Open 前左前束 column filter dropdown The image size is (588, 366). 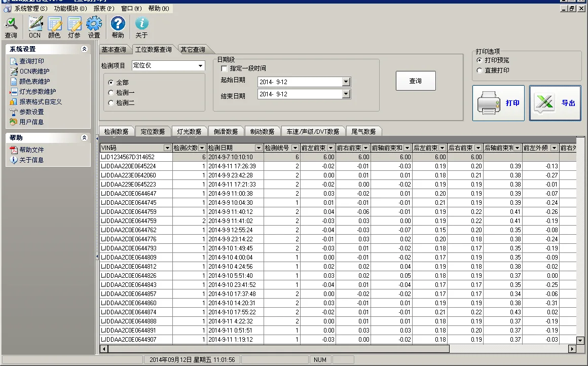pyautogui.click(x=330, y=148)
